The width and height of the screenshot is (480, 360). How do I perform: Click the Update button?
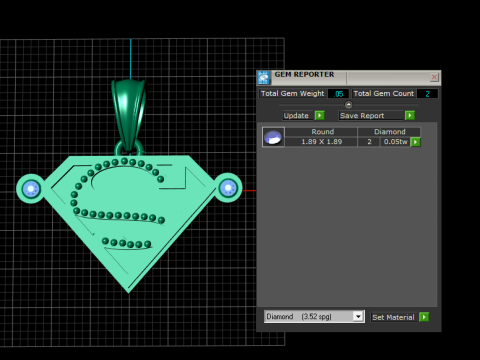(297, 115)
